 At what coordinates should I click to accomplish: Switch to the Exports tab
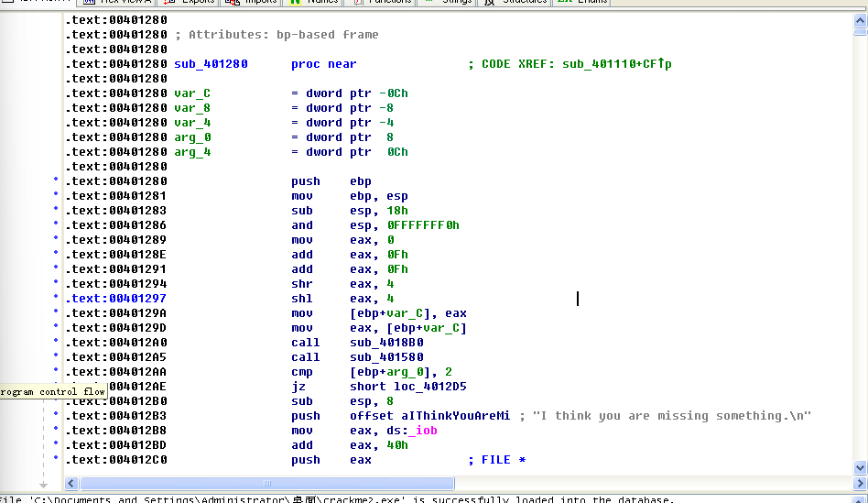click(x=198, y=2)
